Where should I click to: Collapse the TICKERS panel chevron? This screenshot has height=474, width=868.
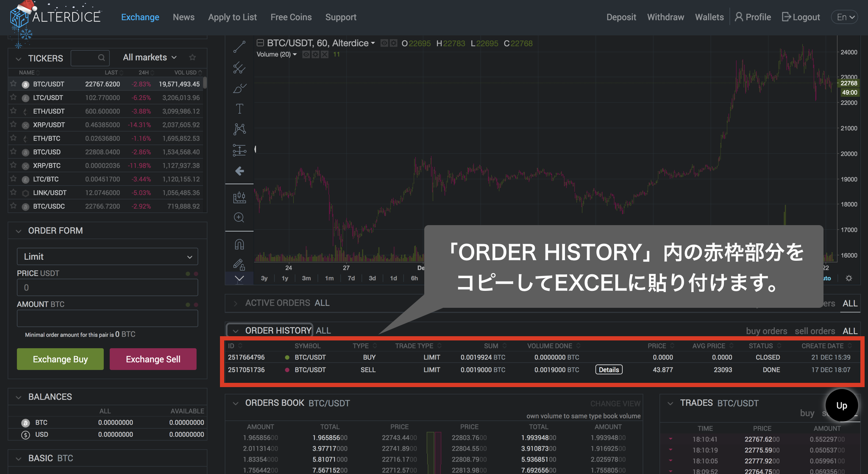[x=18, y=59]
